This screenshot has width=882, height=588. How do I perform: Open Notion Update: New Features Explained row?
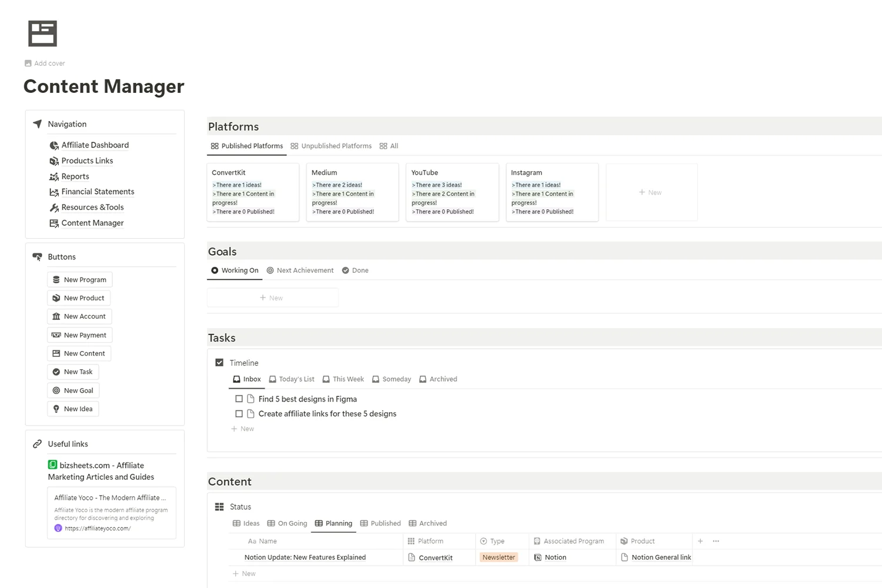coord(305,557)
